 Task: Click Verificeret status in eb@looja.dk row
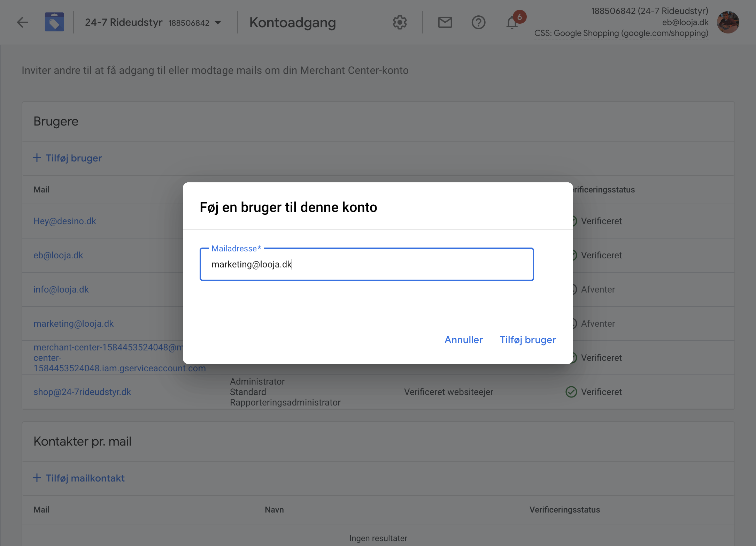coord(601,255)
